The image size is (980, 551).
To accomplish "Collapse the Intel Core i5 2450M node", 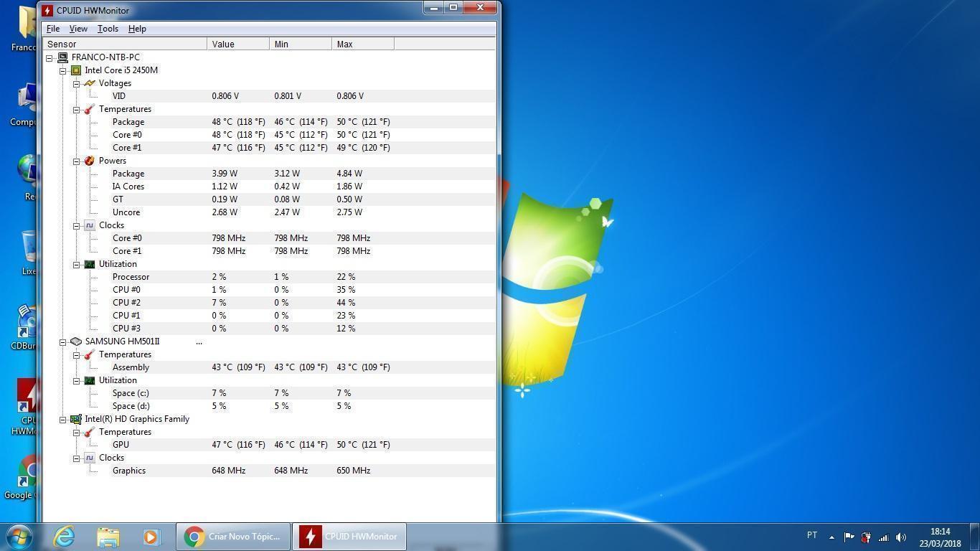I will [62, 71].
